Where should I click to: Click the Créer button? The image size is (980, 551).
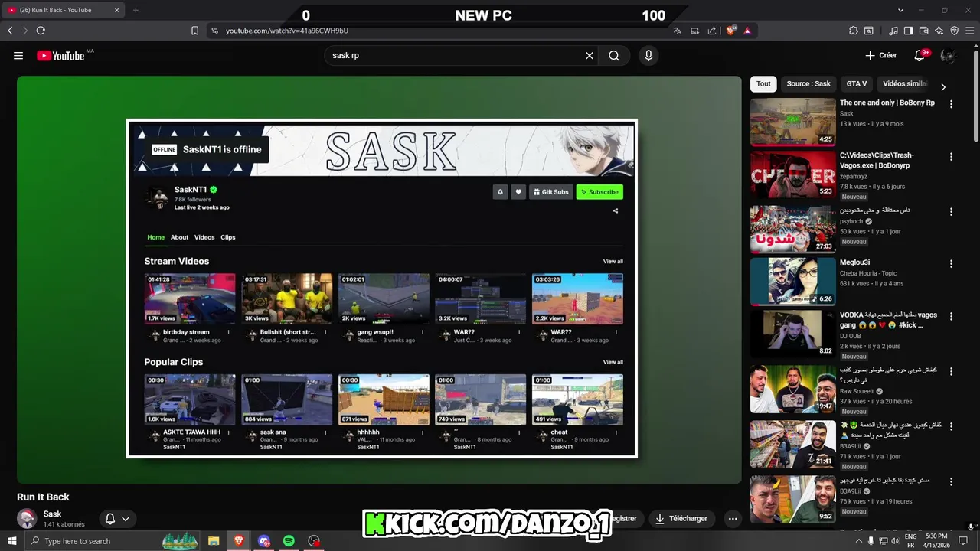click(881, 55)
